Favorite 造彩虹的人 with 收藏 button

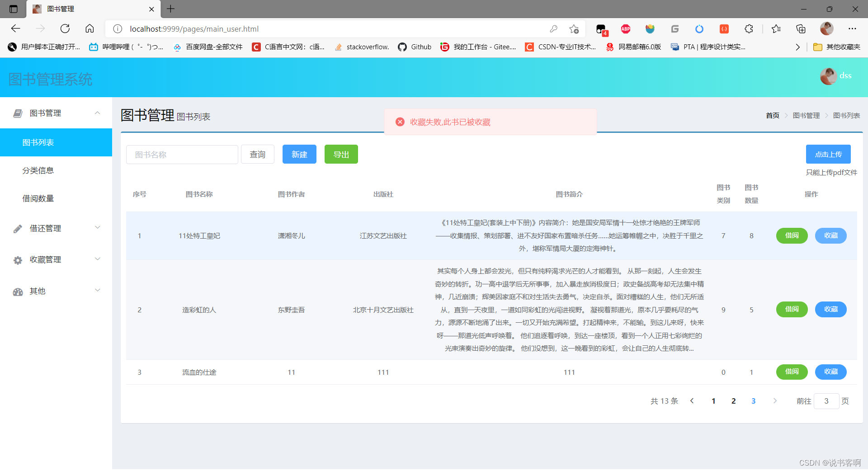coord(831,310)
